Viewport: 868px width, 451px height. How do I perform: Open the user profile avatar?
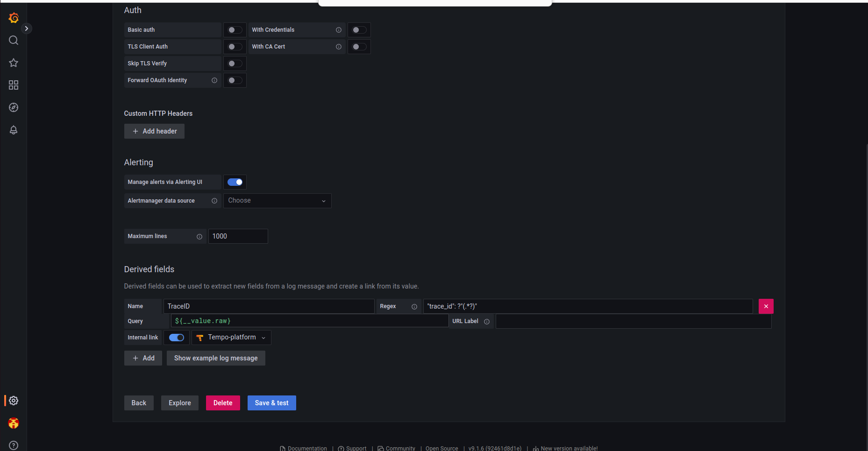point(14,423)
